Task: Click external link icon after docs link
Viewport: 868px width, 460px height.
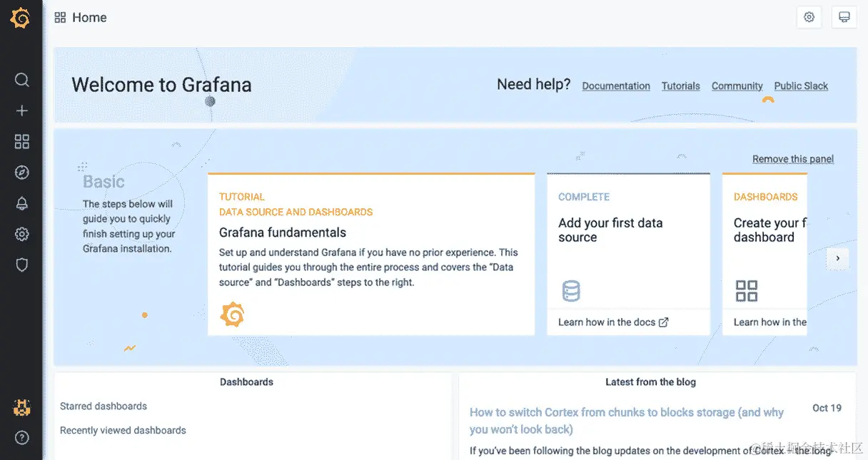Action: pyautogui.click(x=664, y=322)
